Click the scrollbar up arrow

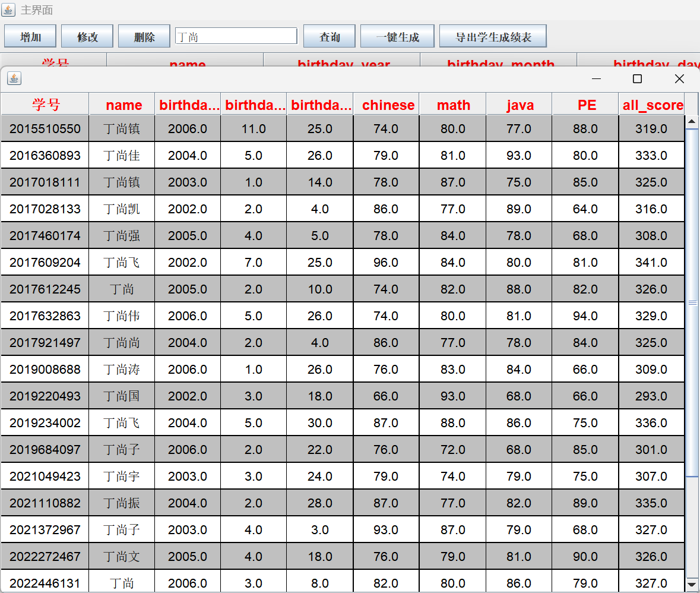[692, 122]
